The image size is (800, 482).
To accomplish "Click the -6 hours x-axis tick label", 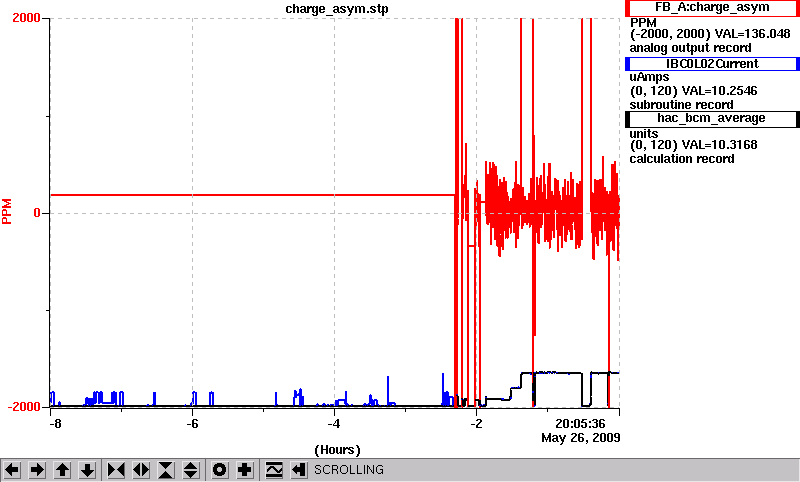I will (x=192, y=424).
